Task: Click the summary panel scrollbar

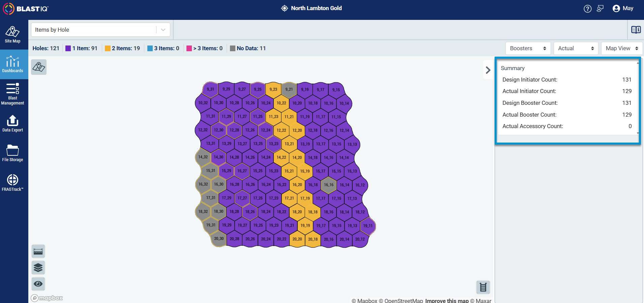Action: pos(638,98)
